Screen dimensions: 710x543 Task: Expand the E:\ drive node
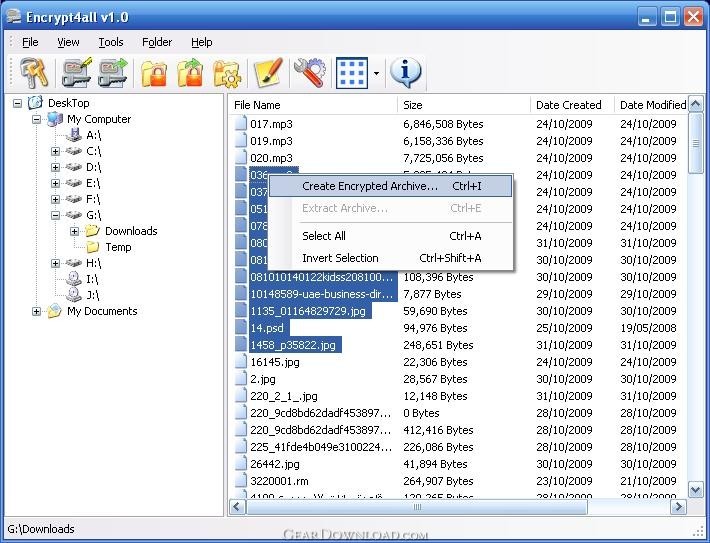(55, 183)
